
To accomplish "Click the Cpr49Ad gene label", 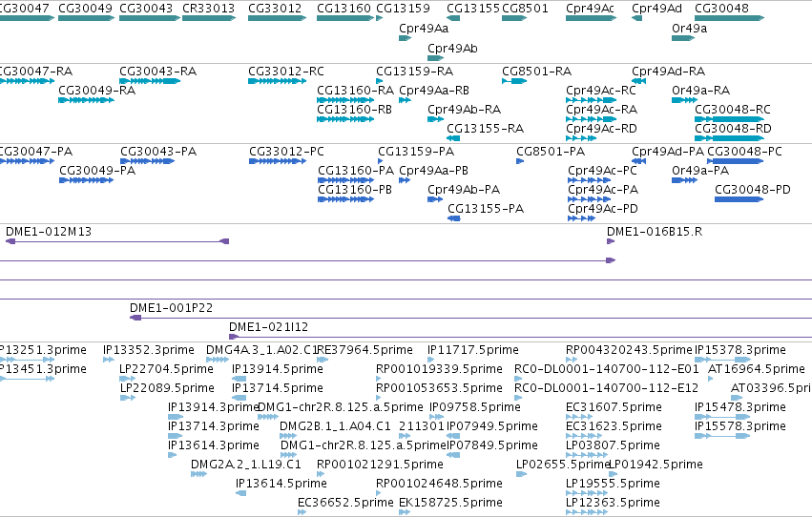I will pyautogui.click(x=656, y=9).
